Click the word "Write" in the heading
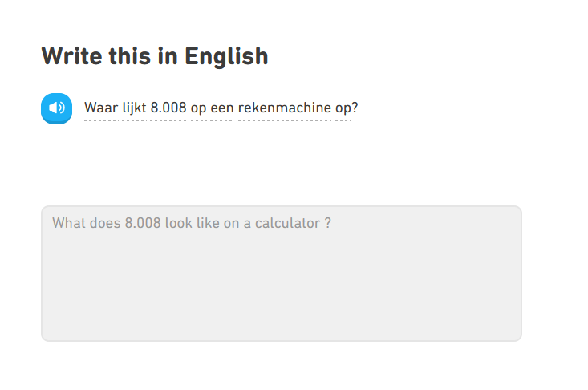Screen dimensions: 588x390 point(69,56)
